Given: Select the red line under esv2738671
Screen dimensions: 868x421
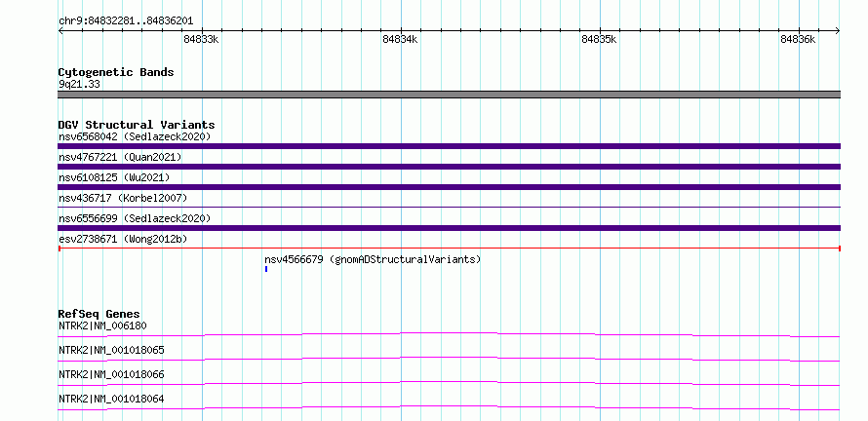Looking at the screenshot, I should coord(449,249).
